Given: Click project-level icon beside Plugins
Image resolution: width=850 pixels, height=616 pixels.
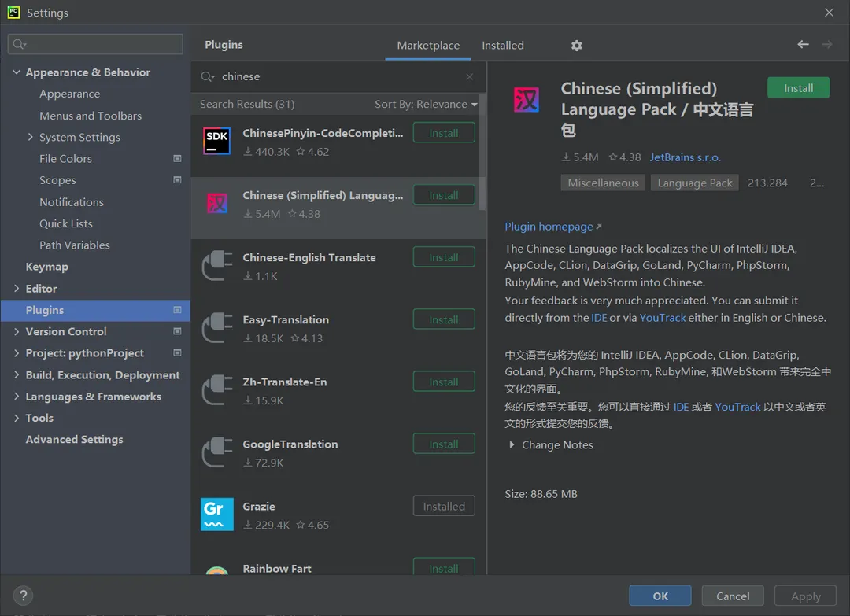Looking at the screenshot, I should coord(177,310).
